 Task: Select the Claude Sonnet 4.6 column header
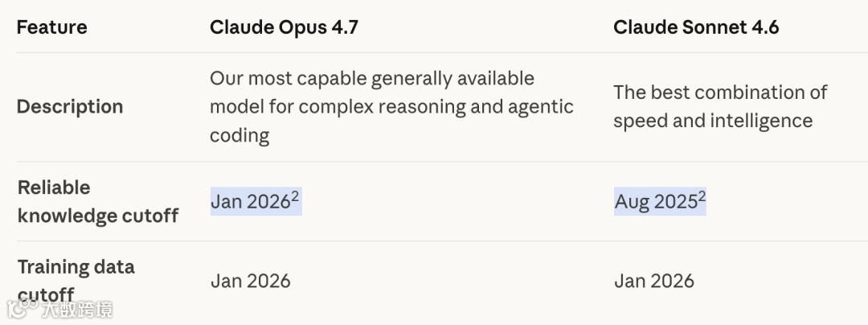point(696,27)
